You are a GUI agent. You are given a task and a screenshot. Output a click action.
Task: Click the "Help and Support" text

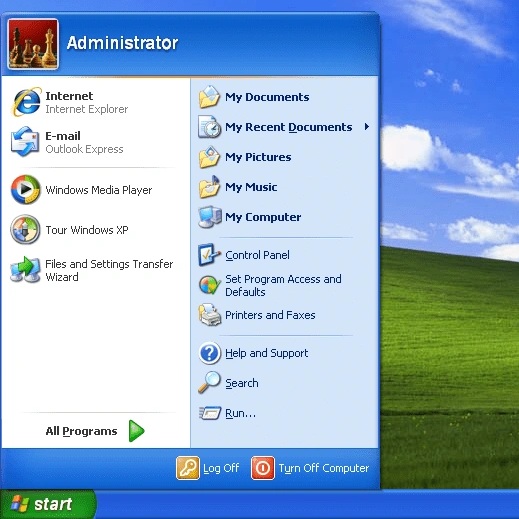267,353
